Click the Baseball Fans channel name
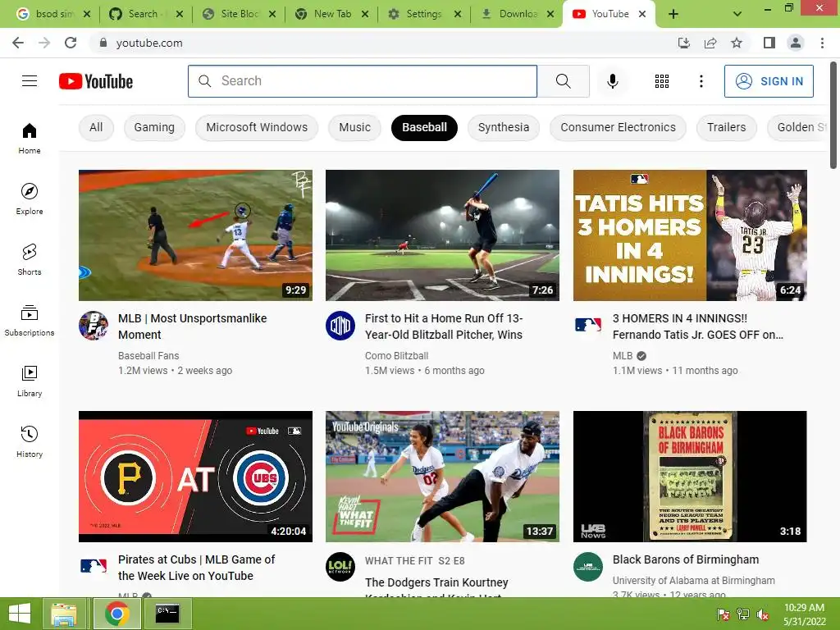 tap(148, 356)
